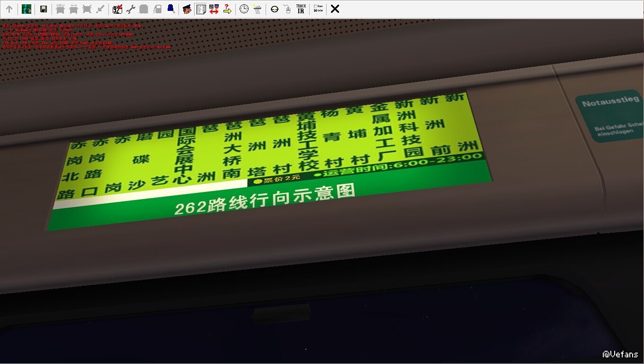
Task: Open the time settings clock icon
Action: point(244,9)
